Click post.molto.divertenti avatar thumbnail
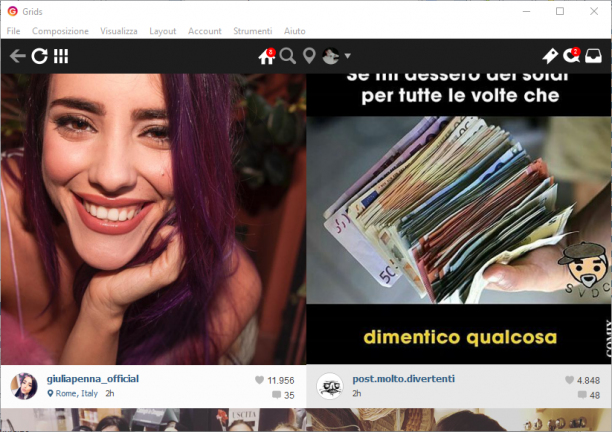The image size is (612, 432). point(330,386)
